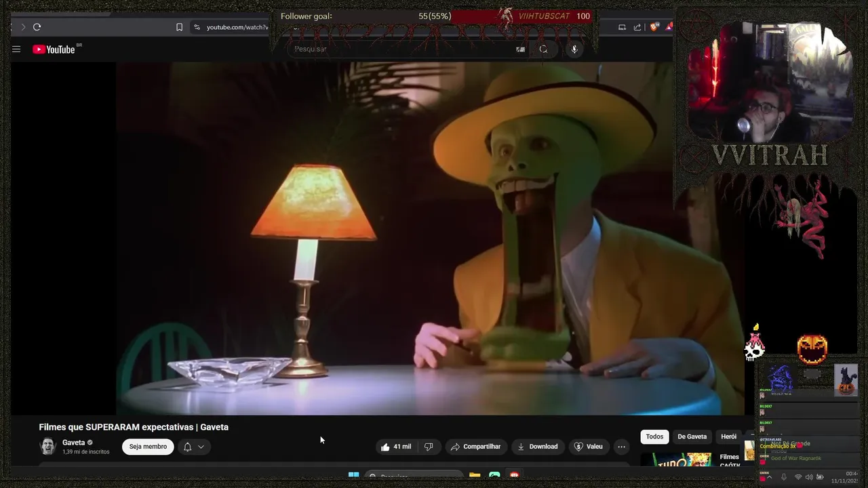Bookmark this page using the bookmark icon
The width and height of the screenshot is (868, 488).
[x=179, y=27]
